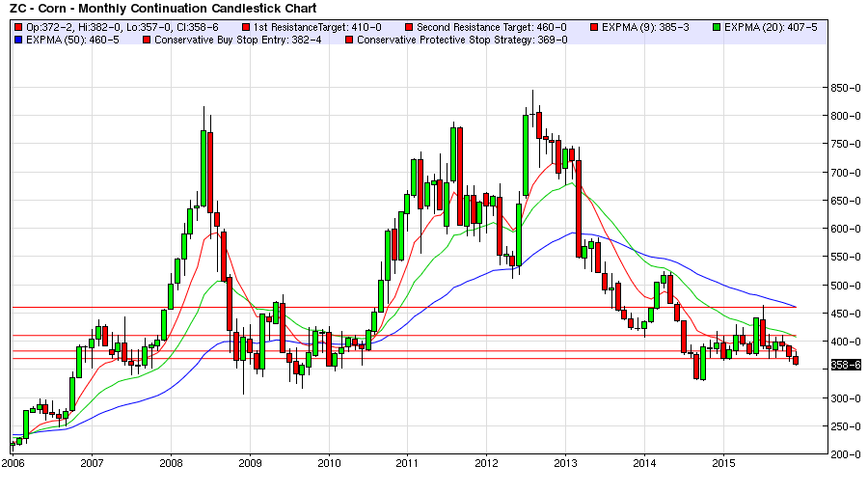
Task: Click the 600-0 price axis label
Action: coord(845,229)
